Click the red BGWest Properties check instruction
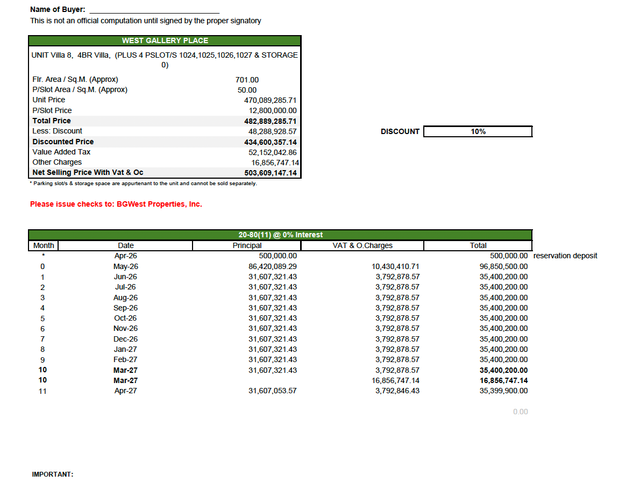This screenshot has width=640, height=480. 116,204
